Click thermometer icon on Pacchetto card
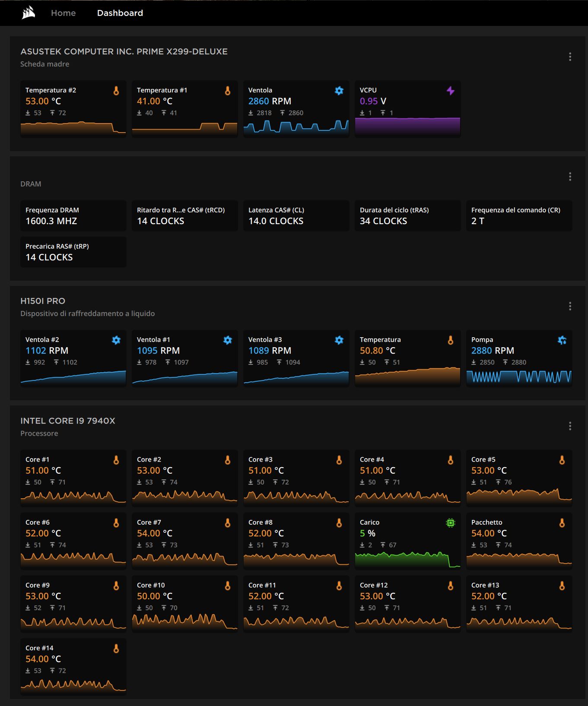Viewport: 588px width, 706px height. tap(562, 523)
